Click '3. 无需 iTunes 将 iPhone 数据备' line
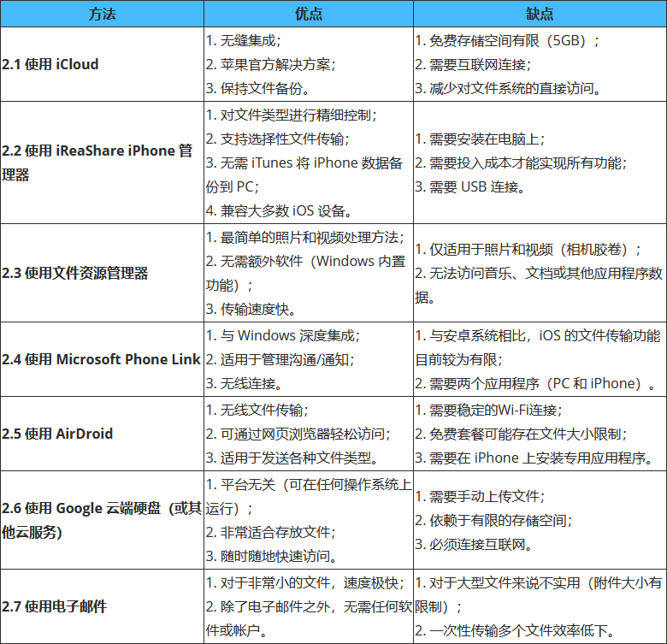The height and width of the screenshot is (644, 667). [x=304, y=162]
